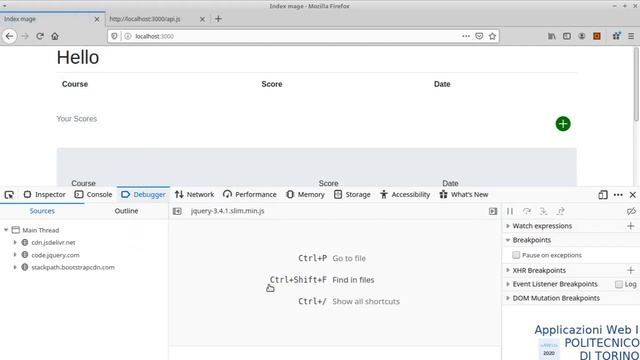Expand XHR Breakpoints section

508,270
